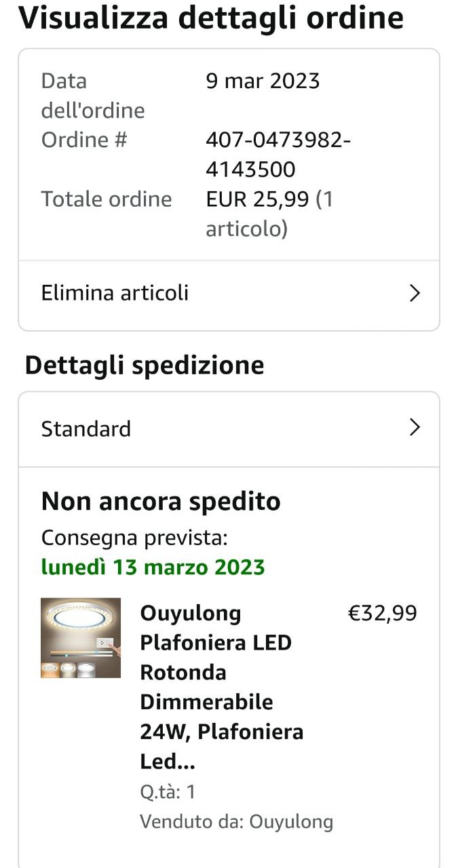
Task: Tap the Ordine # label
Action: [84, 140]
